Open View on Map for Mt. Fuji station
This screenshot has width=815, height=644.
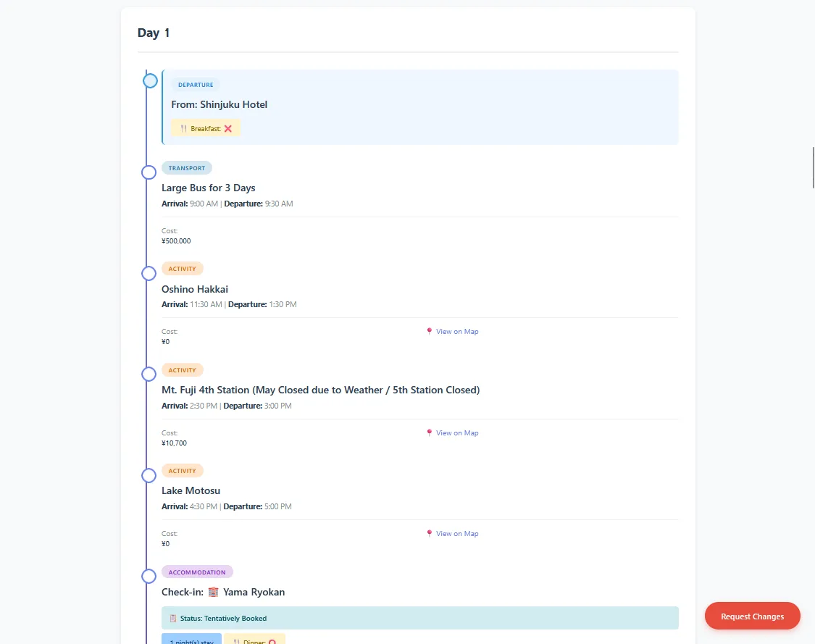457,432
